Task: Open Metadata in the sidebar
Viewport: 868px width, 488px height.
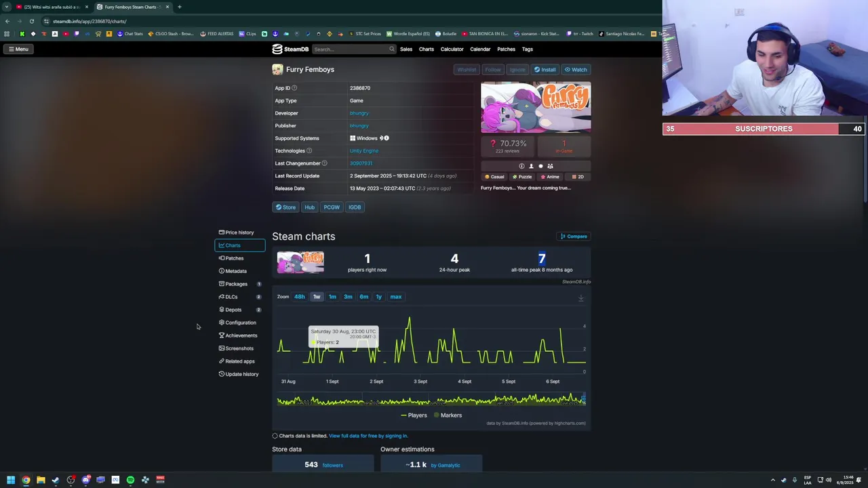Action: point(233,271)
